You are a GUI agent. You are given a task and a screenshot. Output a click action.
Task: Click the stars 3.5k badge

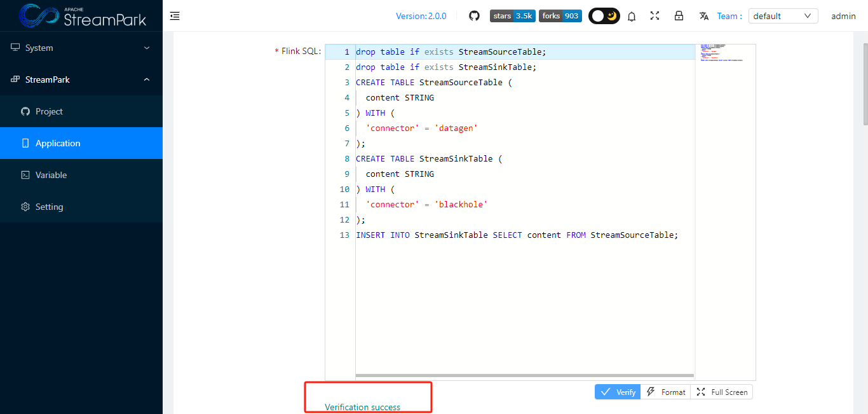tap(513, 16)
